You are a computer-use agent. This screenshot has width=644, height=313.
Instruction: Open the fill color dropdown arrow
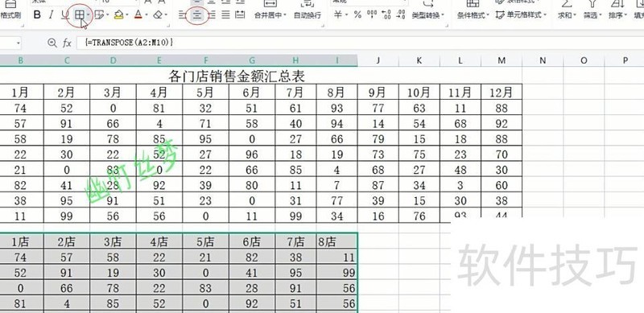click(x=127, y=15)
